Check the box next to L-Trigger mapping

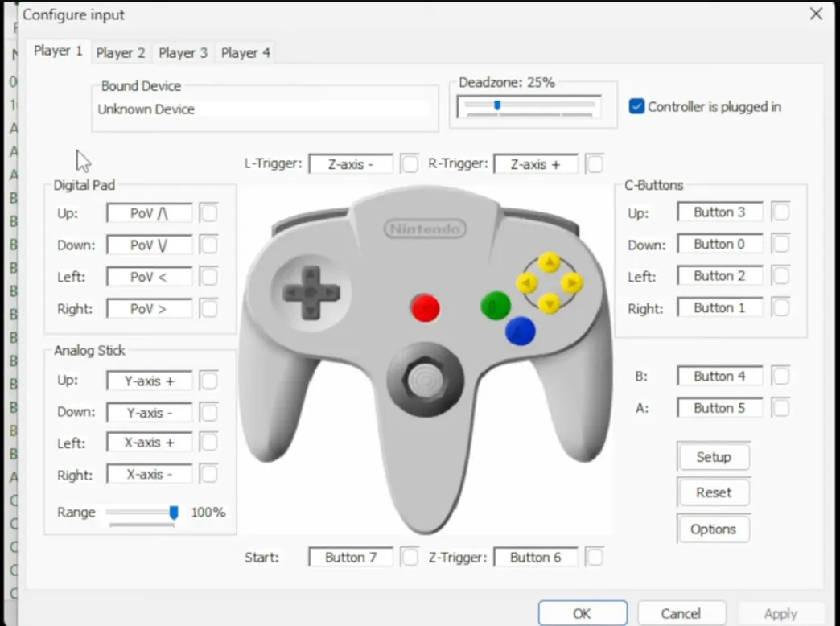410,163
